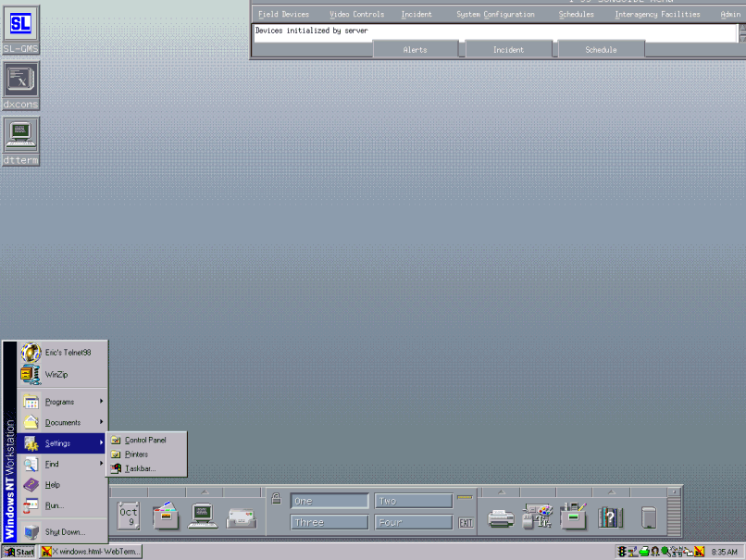Switch to workspace Four

(x=413, y=522)
